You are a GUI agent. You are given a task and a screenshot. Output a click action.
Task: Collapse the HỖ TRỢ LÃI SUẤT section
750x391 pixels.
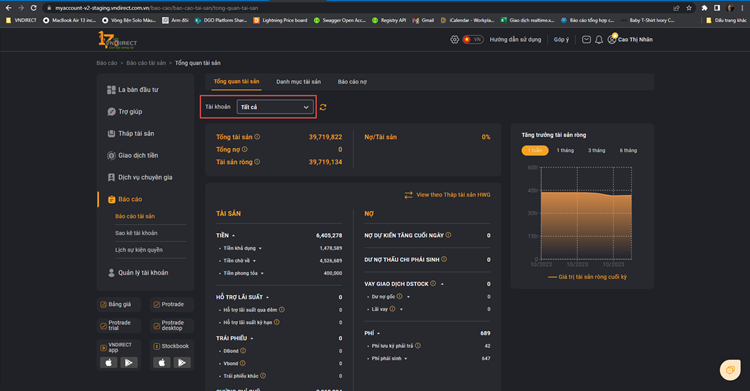pos(267,297)
